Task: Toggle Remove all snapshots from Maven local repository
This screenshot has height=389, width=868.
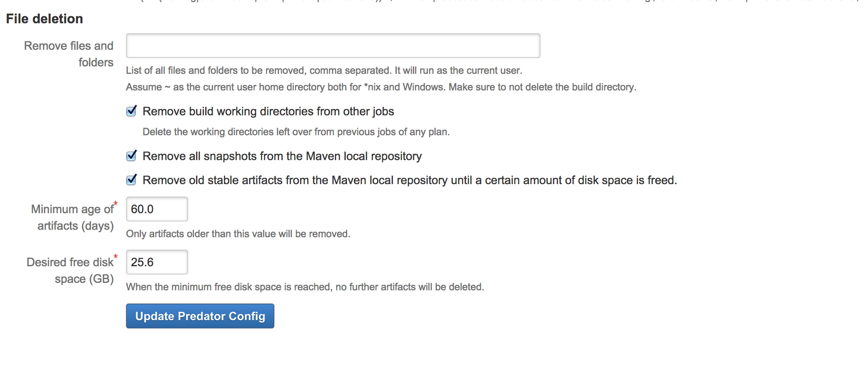Action: pyautogui.click(x=131, y=156)
